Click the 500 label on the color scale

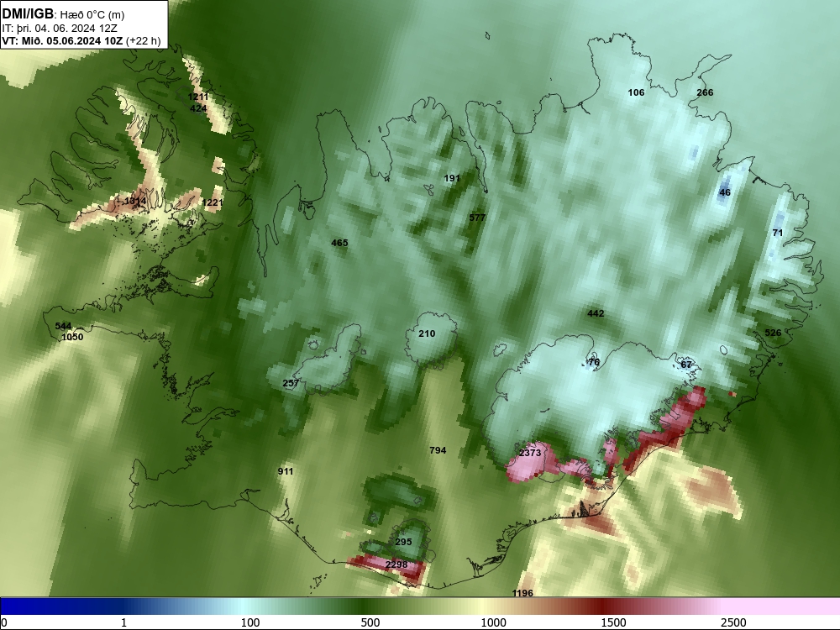point(370,622)
